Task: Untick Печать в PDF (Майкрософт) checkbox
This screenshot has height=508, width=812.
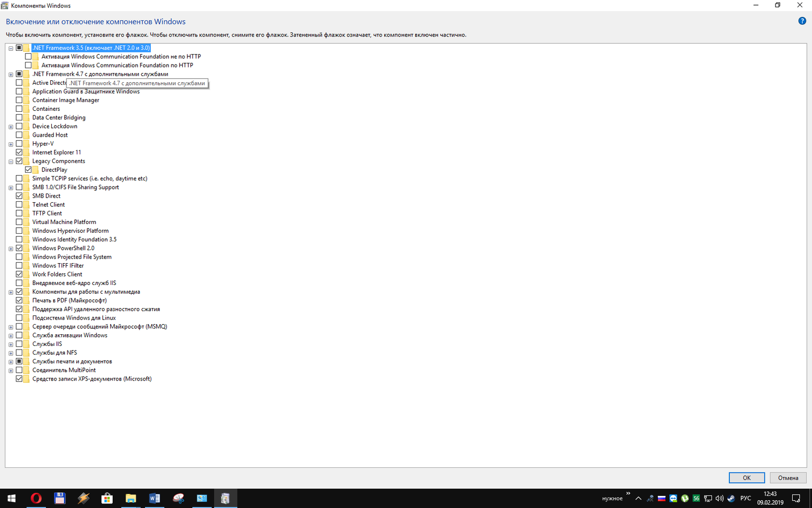Action: (x=19, y=300)
